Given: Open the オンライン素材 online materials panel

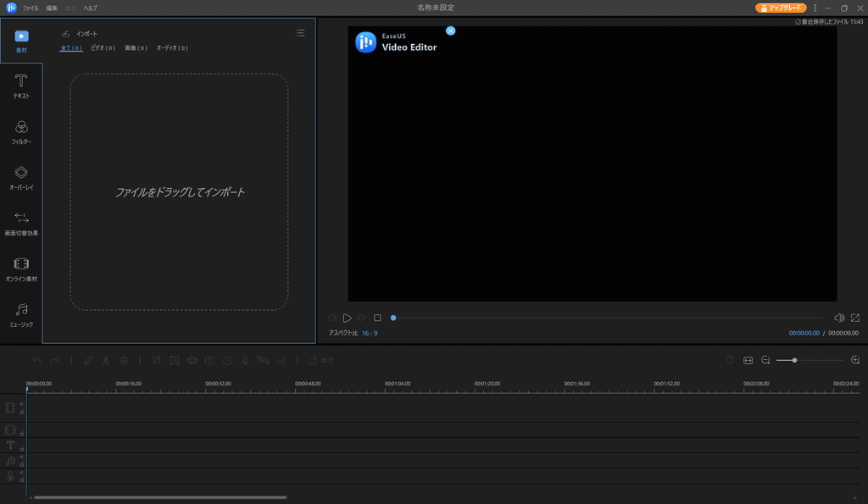Looking at the screenshot, I should 21,269.
